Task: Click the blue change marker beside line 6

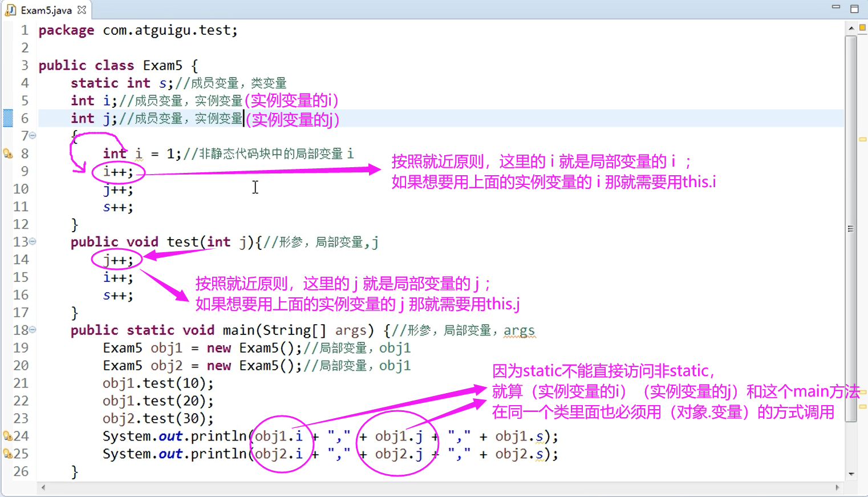Action: pos(8,118)
